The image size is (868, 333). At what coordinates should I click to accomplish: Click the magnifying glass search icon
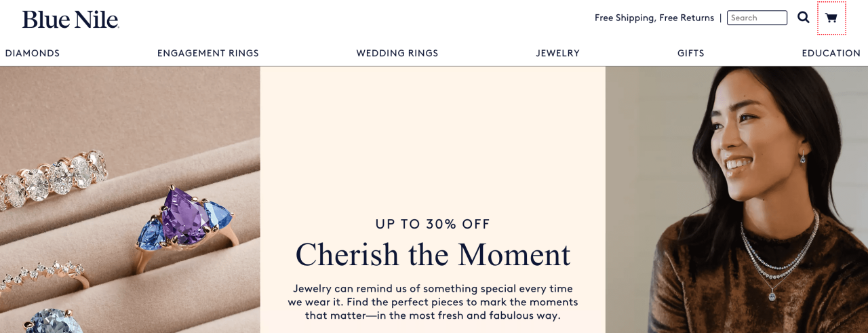point(804,18)
